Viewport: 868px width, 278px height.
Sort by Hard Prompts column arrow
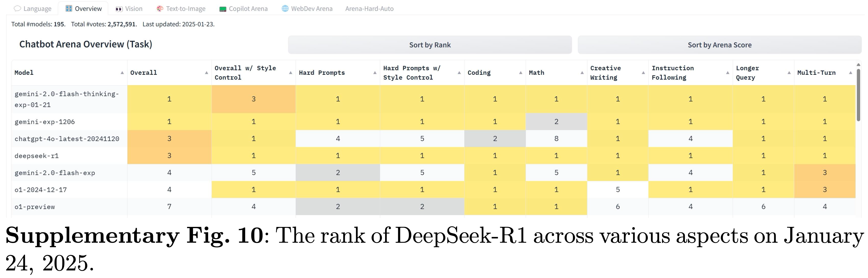[x=375, y=73]
